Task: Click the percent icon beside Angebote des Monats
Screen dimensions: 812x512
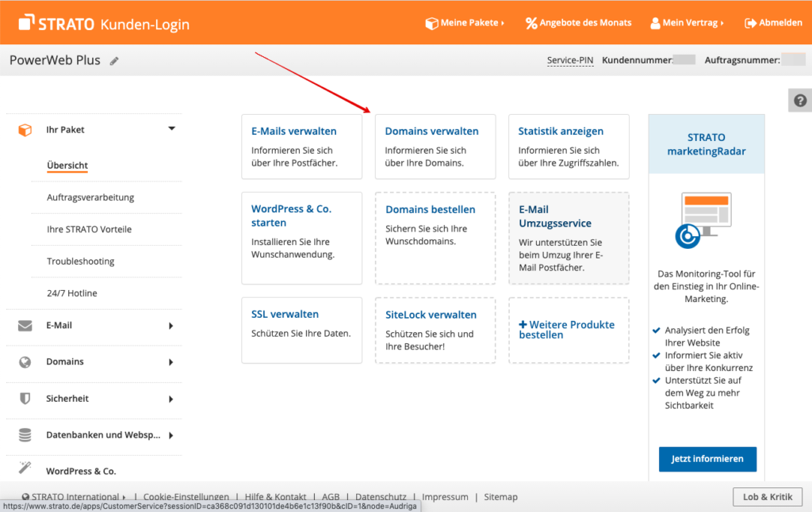Action: pos(531,23)
